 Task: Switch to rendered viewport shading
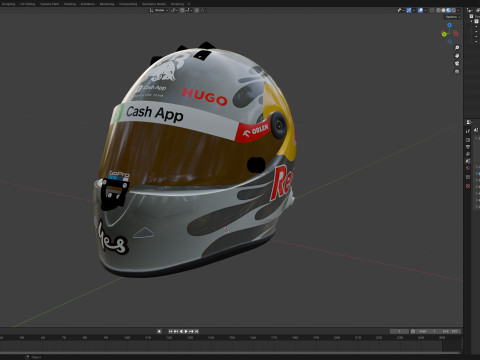click(454, 10)
